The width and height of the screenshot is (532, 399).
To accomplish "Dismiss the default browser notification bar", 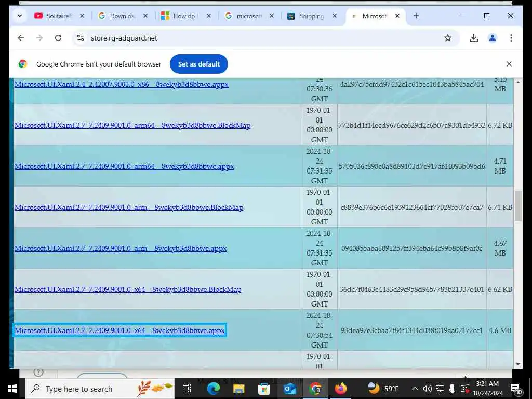I will pyautogui.click(x=509, y=64).
